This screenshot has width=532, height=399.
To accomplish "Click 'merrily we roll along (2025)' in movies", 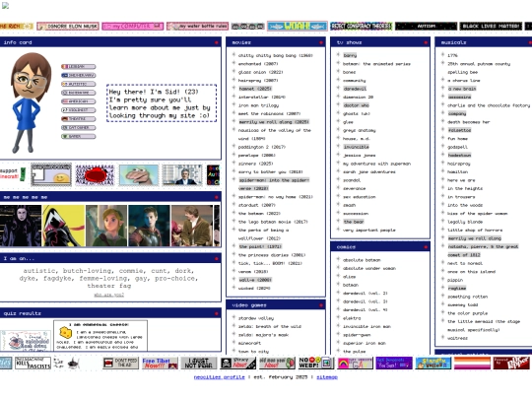I will pyautogui.click(x=274, y=122).
